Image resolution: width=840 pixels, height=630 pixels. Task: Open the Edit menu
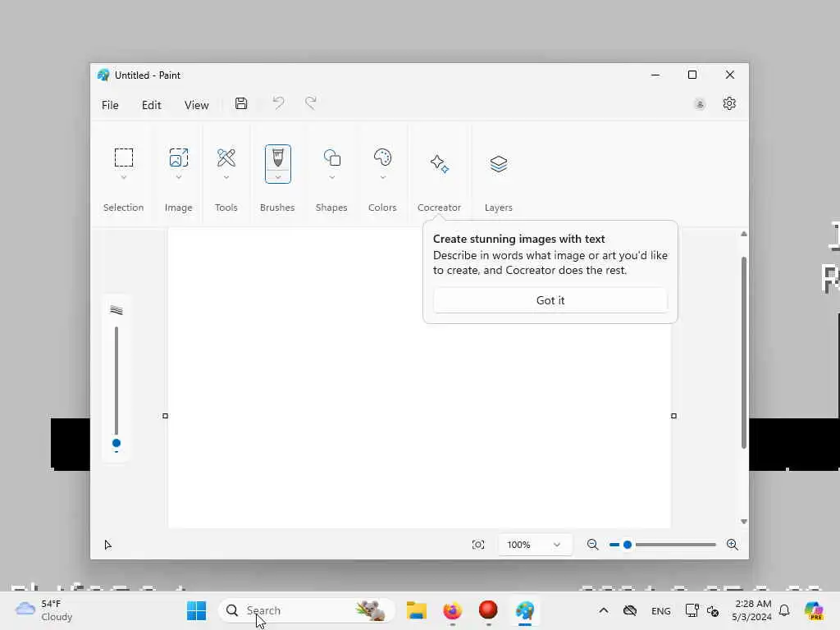(x=152, y=105)
